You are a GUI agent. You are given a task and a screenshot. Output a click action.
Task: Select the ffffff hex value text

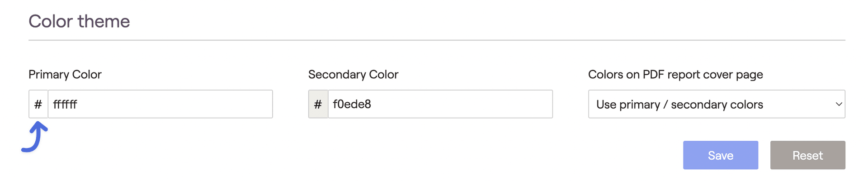click(65, 105)
